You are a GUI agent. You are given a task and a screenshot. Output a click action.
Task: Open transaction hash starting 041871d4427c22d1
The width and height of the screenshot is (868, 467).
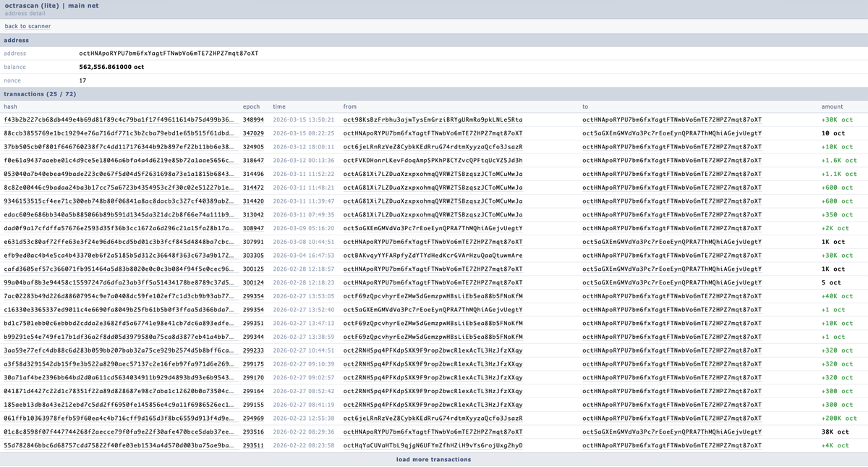(119, 391)
